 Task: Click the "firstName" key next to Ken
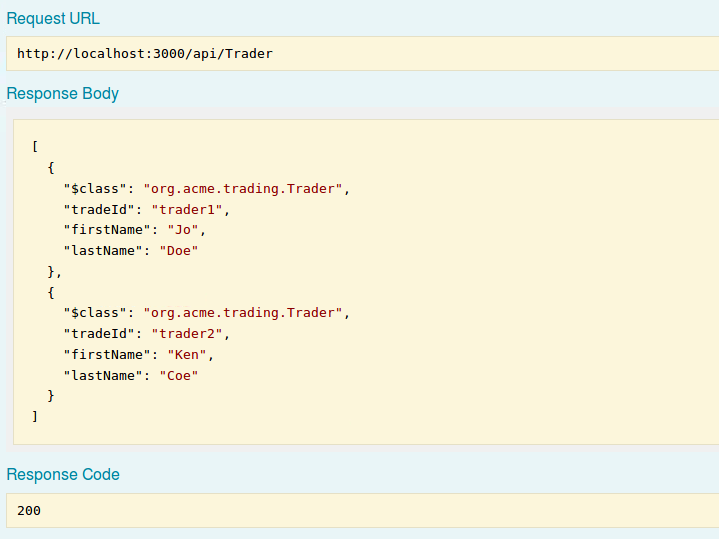pos(107,355)
